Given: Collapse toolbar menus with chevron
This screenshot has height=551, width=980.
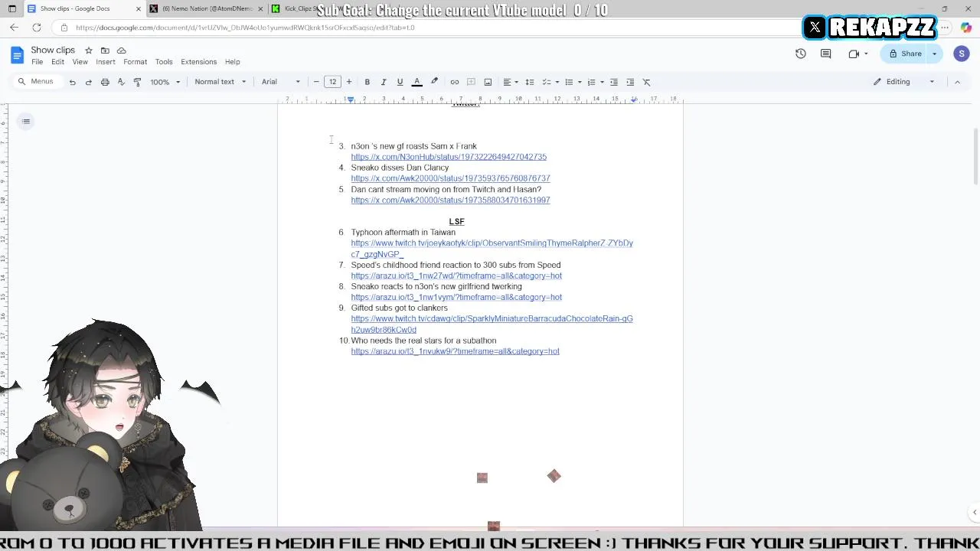Looking at the screenshot, I should (957, 82).
